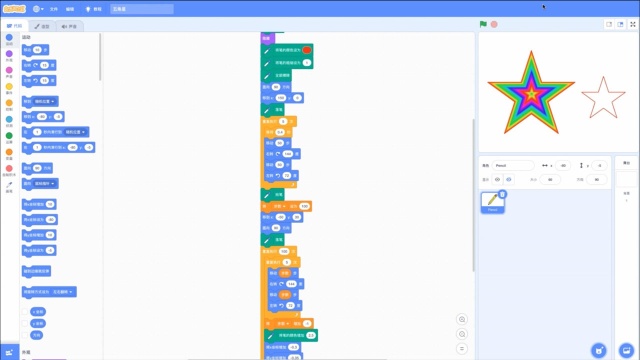Expand the random position dropdown in go-to block
Viewport: 640px width, 360px height.
pyautogui.click(x=45, y=101)
